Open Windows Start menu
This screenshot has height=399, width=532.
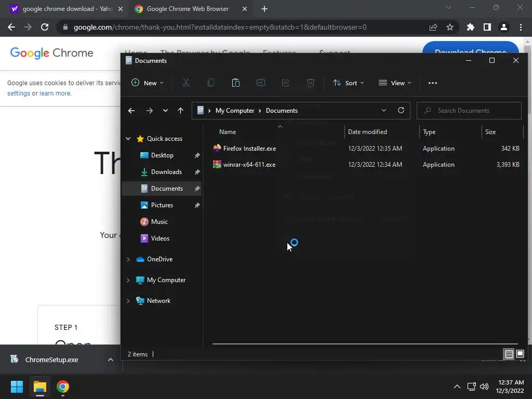point(17,387)
